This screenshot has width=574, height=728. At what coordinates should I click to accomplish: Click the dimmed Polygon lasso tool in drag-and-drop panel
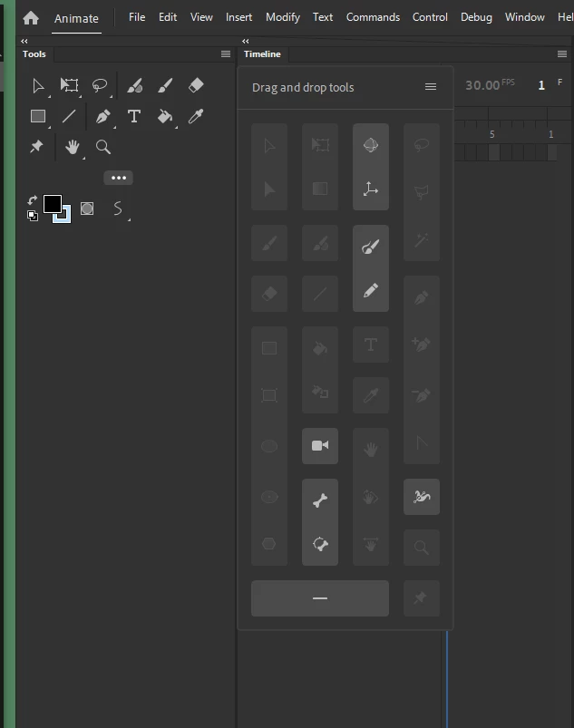(422, 192)
